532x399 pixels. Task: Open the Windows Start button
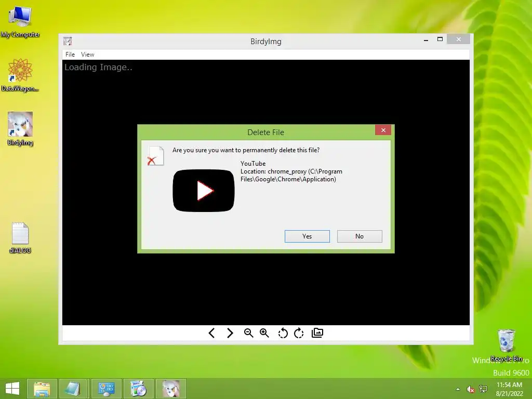click(12, 389)
